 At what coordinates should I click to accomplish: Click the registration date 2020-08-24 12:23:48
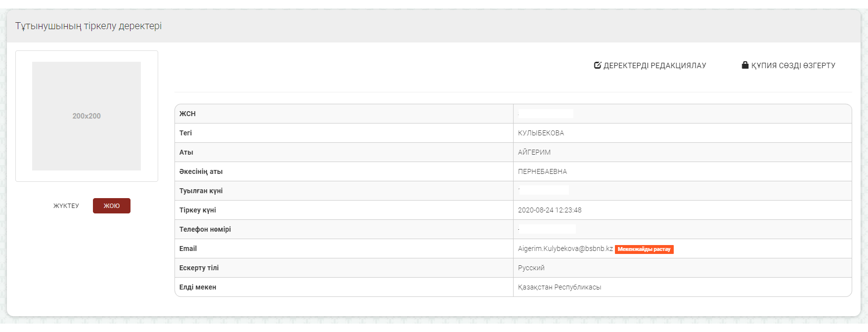549,210
